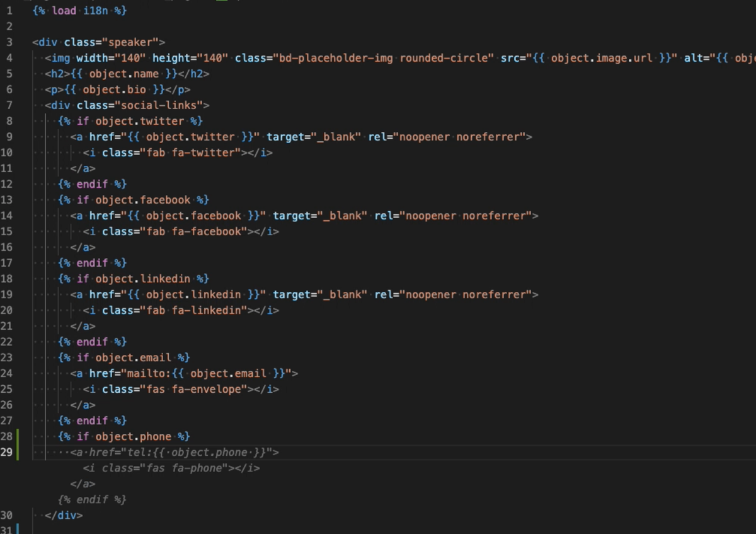Image resolution: width=756 pixels, height=534 pixels.
Task: Click line number 18 in the gutter
Action: click(6, 279)
